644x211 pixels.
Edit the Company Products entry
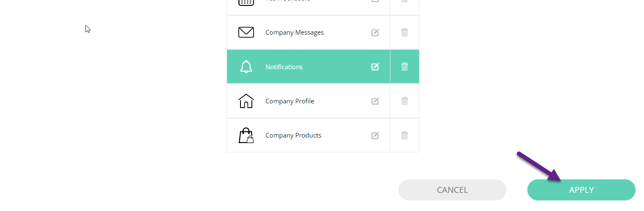(x=375, y=135)
